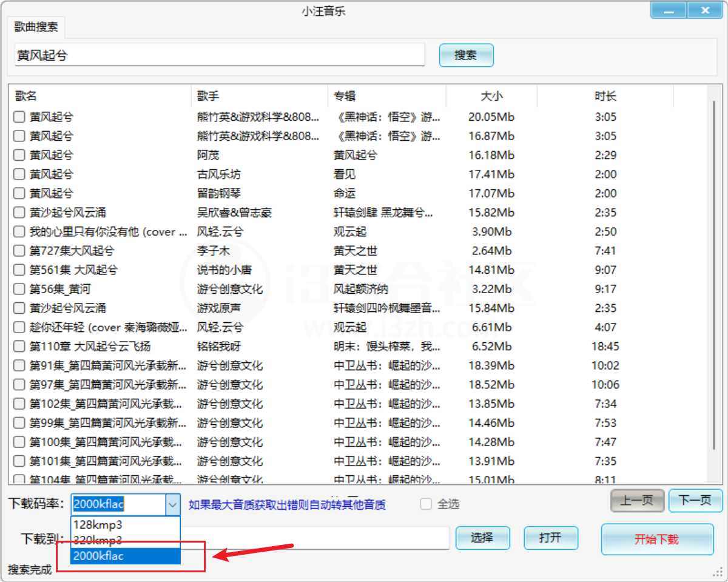Viewport: 728px width, 582px height.
Task: Choose 2000kflac option in dropdown list
Action: tap(126, 555)
